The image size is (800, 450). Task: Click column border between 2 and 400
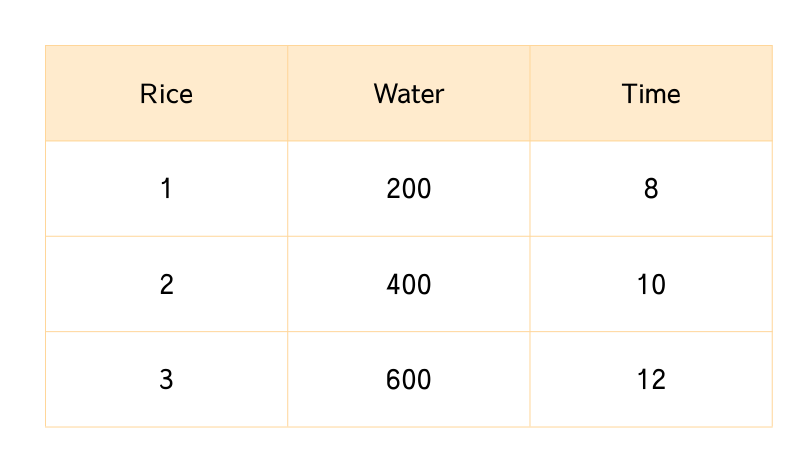click(287, 284)
